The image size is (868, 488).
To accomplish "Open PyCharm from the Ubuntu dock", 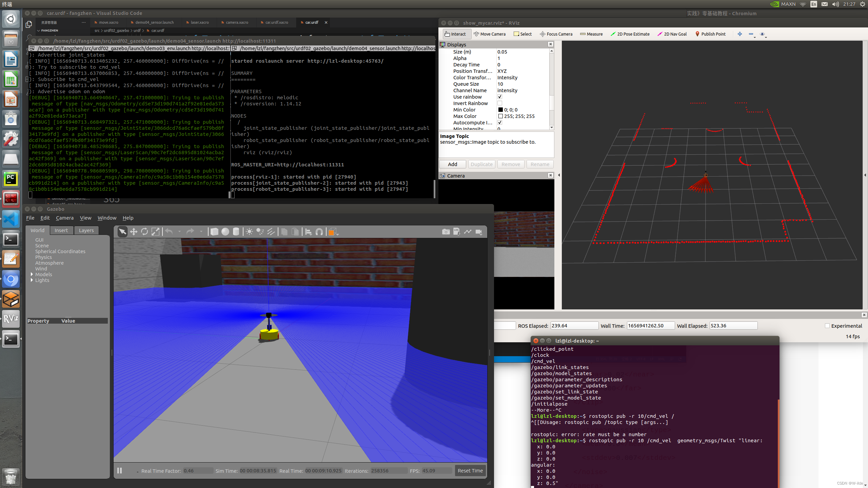I will click(x=11, y=179).
